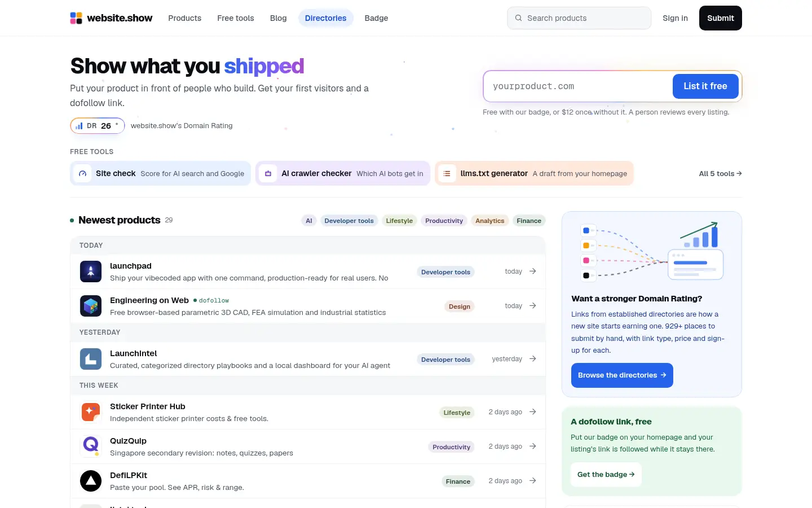The height and width of the screenshot is (508, 812).
Task: Expand the DR 26 domain rating badge
Action: [98, 126]
